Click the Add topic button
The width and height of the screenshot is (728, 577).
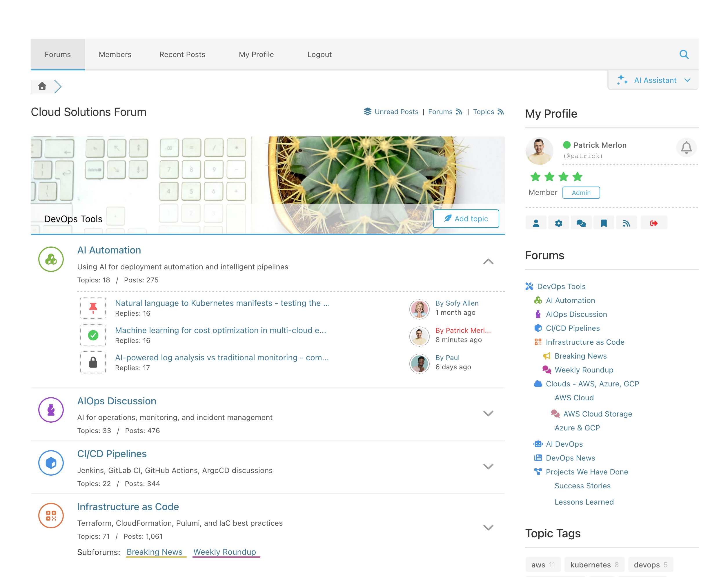466,218
